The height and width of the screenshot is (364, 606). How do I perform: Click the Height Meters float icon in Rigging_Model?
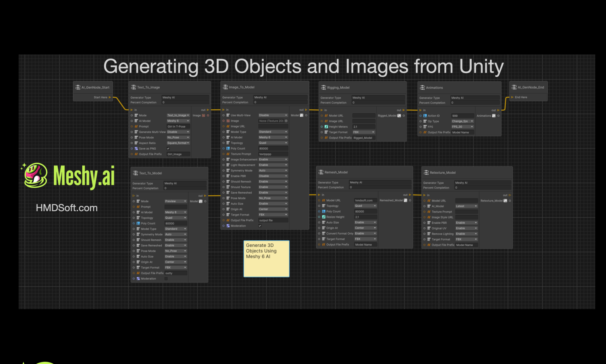(326, 127)
